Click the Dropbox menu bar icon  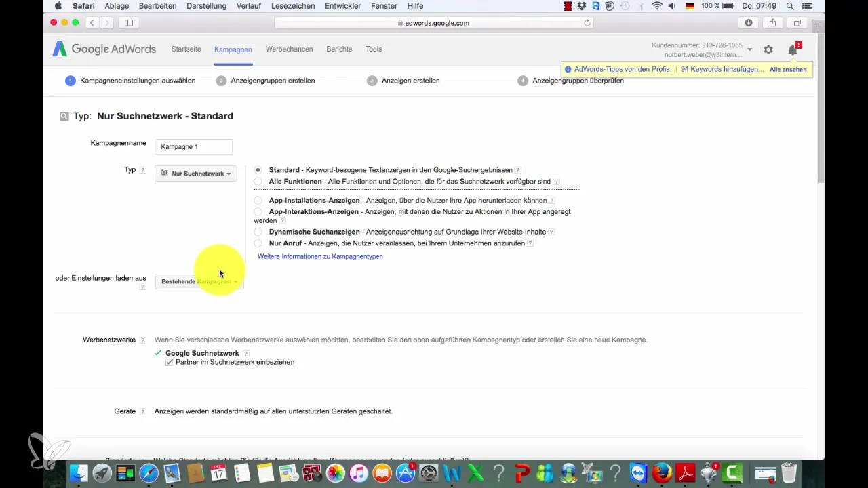pos(582,6)
